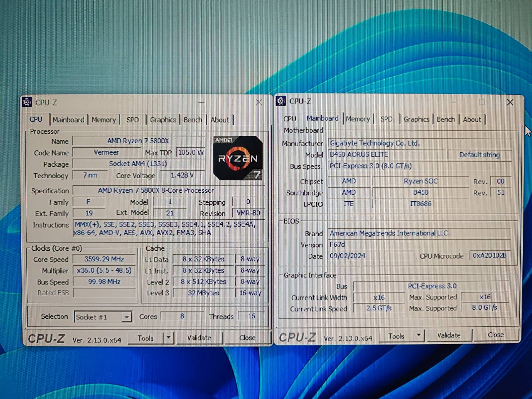Click the Graphic Interface Bus value PCI-Express 3.0

coord(432,286)
